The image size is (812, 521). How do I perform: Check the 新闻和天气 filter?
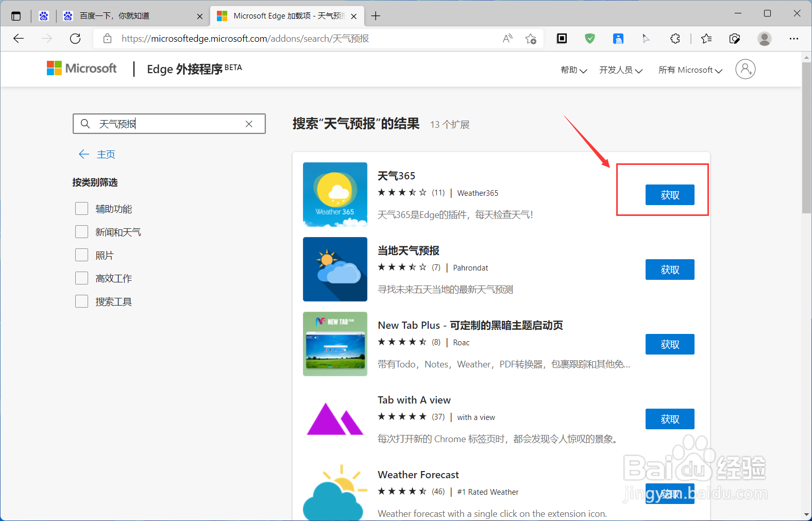(81, 232)
